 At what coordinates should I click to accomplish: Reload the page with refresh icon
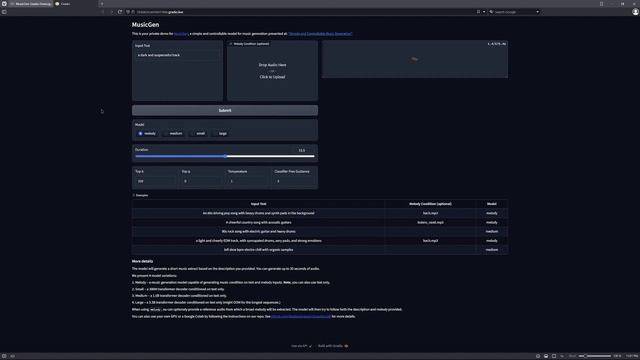[x=120, y=12]
